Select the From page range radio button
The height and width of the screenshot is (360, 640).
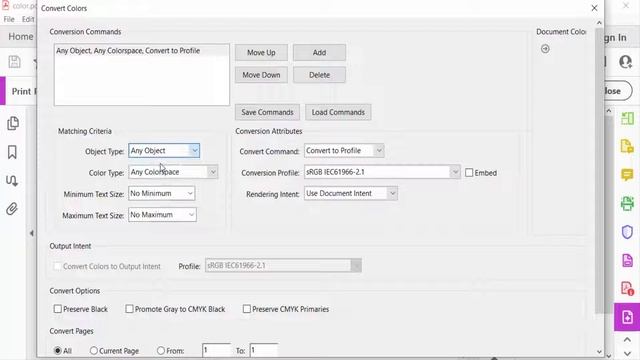click(161, 351)
